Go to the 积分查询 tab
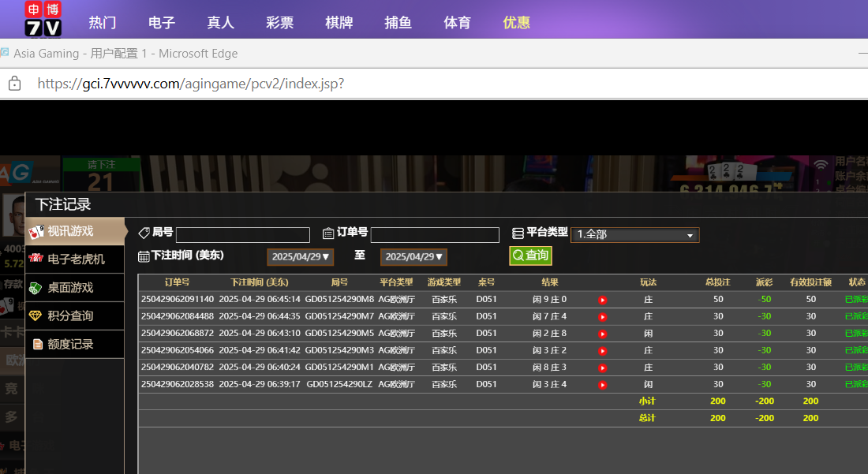This screenshot has height=474, width=868. point(76,315)
